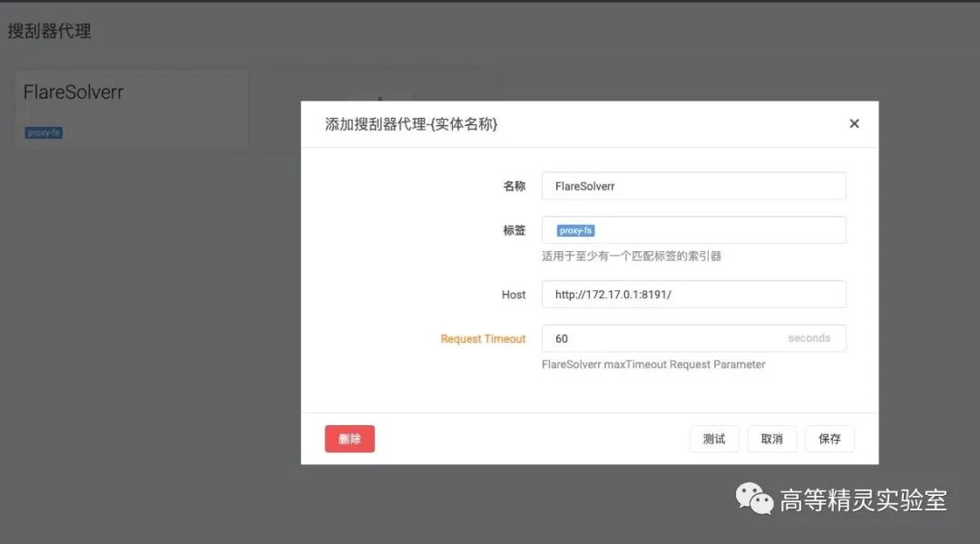The height and width of the screenshot is (544, 980).
Task: Click the 标签 label
Action: [x=514, y=230]
